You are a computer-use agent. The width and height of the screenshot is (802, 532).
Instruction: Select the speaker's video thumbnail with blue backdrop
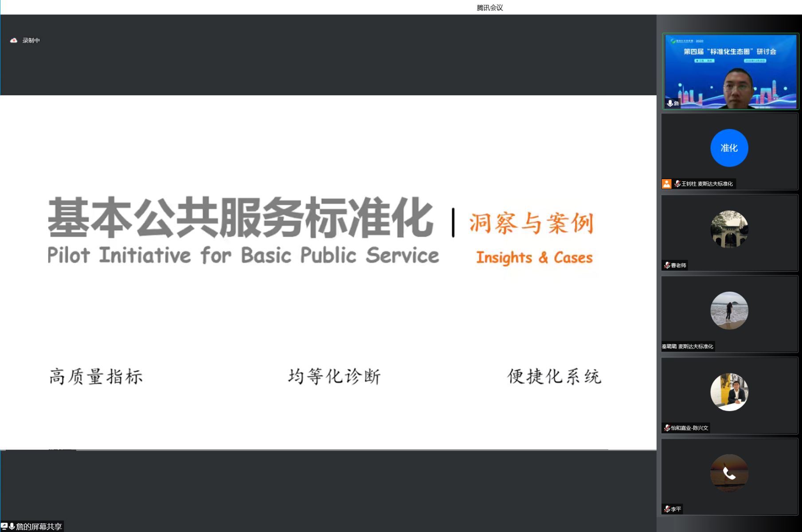coord(730,71)
